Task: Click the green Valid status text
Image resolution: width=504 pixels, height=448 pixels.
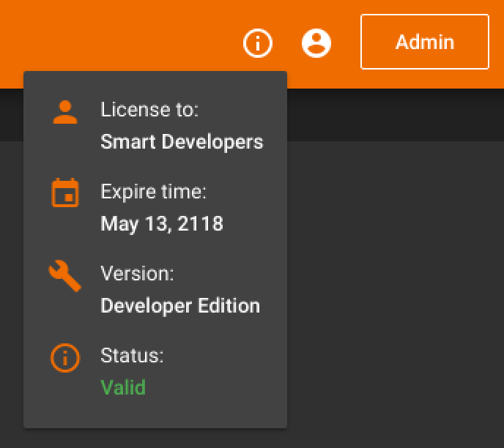Action: tap(123, 387)
